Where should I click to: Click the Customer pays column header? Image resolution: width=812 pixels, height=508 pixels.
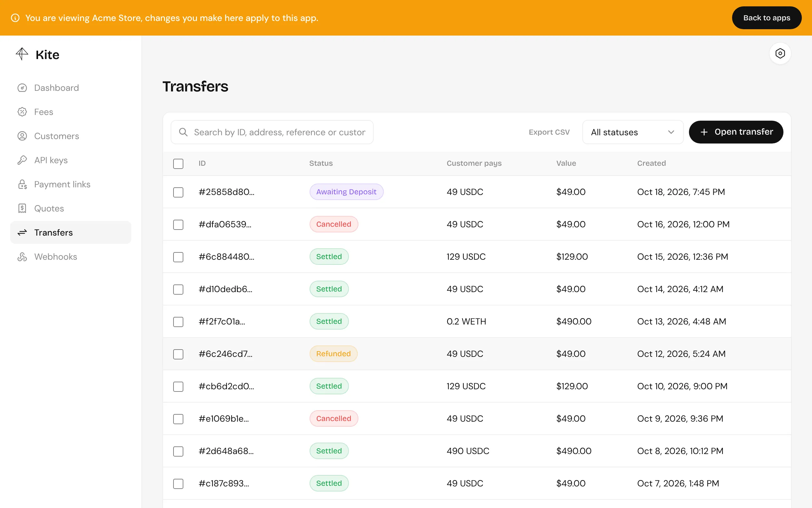[474, 163]
